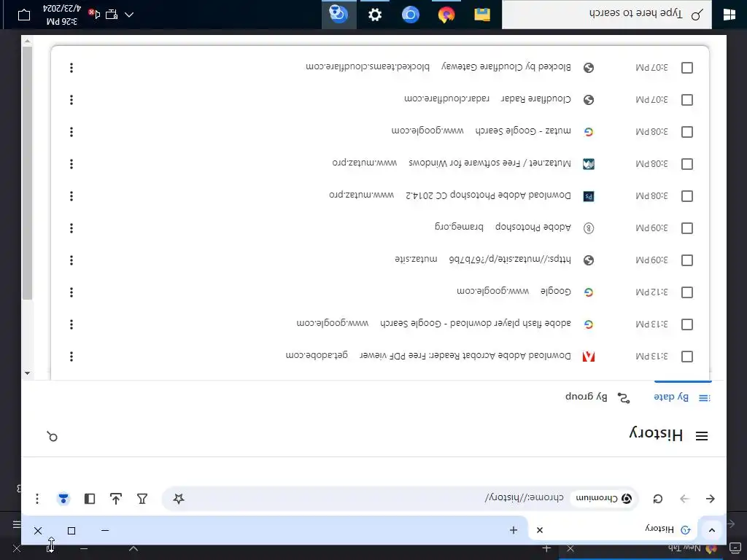747x560 pixels.
Task: Open the browser side panel
Action: (90, 499)
